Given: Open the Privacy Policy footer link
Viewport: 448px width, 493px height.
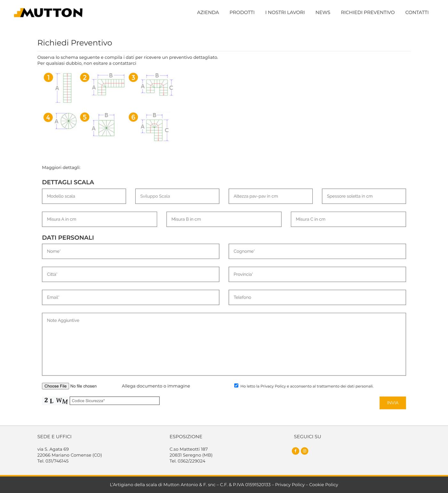Looking at the screenshot, I should coord(290,485).
